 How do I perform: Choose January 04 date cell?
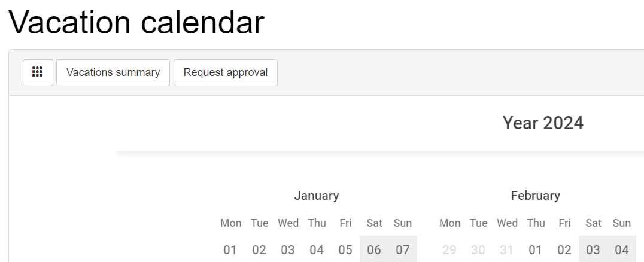point(317,249)
